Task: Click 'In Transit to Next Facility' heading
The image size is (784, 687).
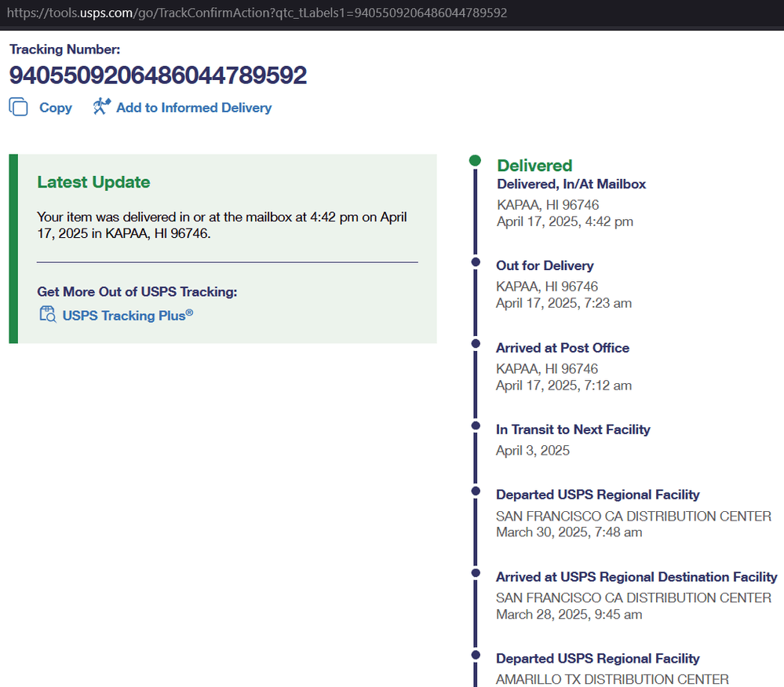Action: (x=573, y=429)
